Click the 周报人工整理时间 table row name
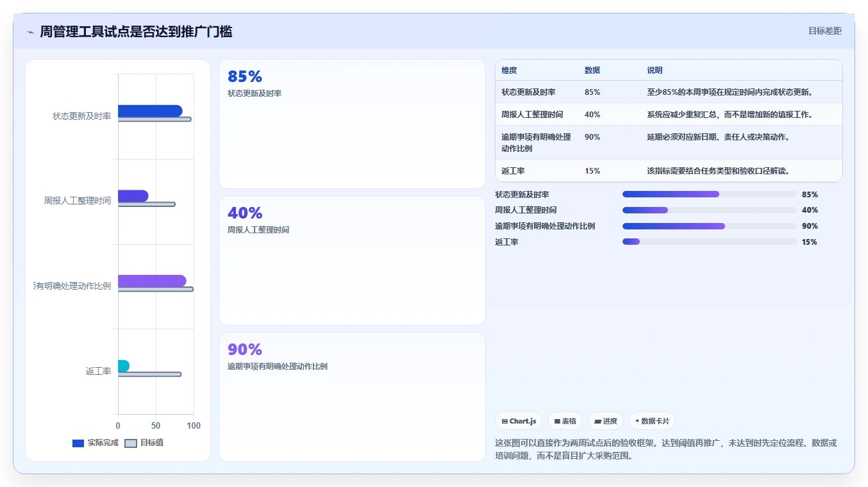 (x=532, y=115)
